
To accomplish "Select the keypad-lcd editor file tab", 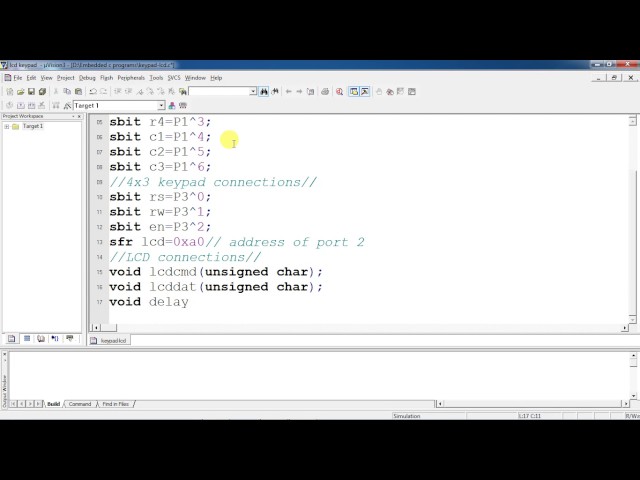I will coord(109,340).
